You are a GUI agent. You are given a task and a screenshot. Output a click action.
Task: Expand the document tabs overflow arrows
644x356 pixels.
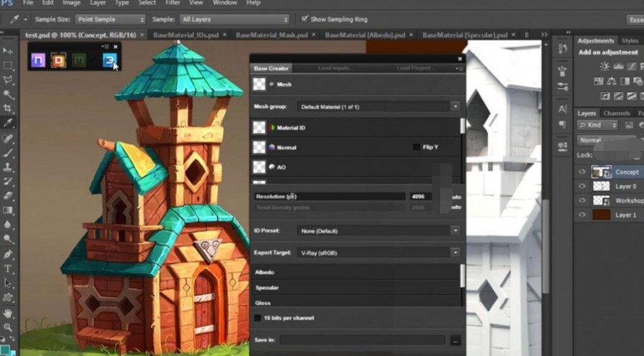[545, 35]
